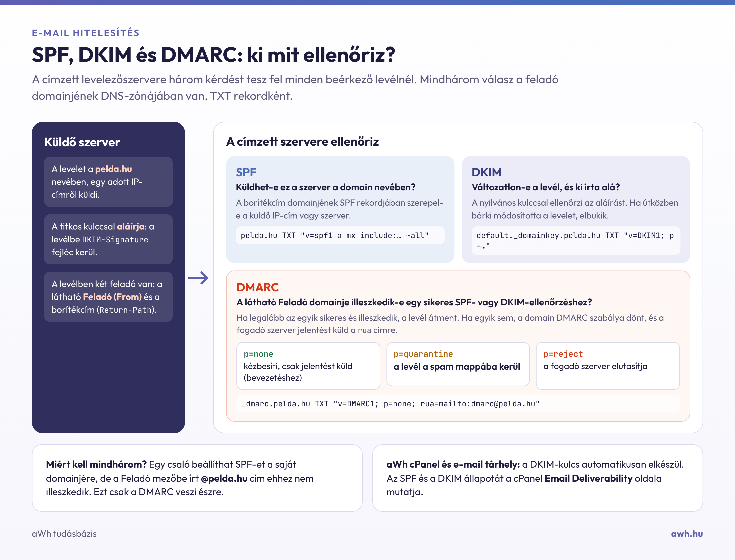Click the bold 'Email Deliverability' text

(589, 478)
